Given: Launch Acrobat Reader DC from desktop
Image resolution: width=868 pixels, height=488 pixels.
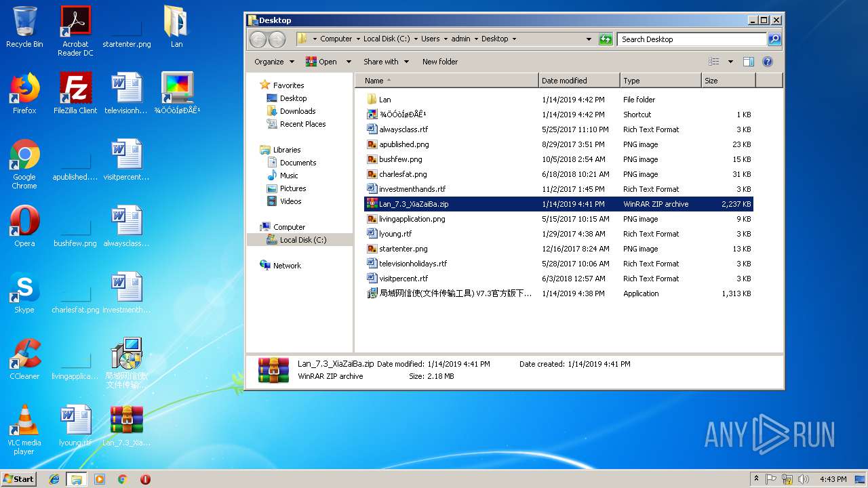Looking at the screenshot, I should [x=75, y=31].
